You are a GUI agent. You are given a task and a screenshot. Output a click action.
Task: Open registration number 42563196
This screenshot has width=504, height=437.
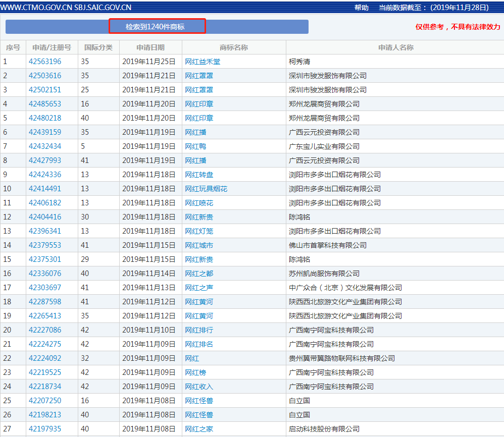pyautogui.click(x=45, y=62)
